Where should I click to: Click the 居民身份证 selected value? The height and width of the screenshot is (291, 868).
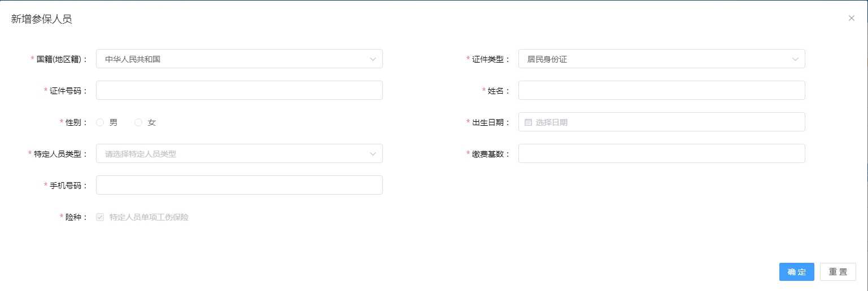coord(547,59)
